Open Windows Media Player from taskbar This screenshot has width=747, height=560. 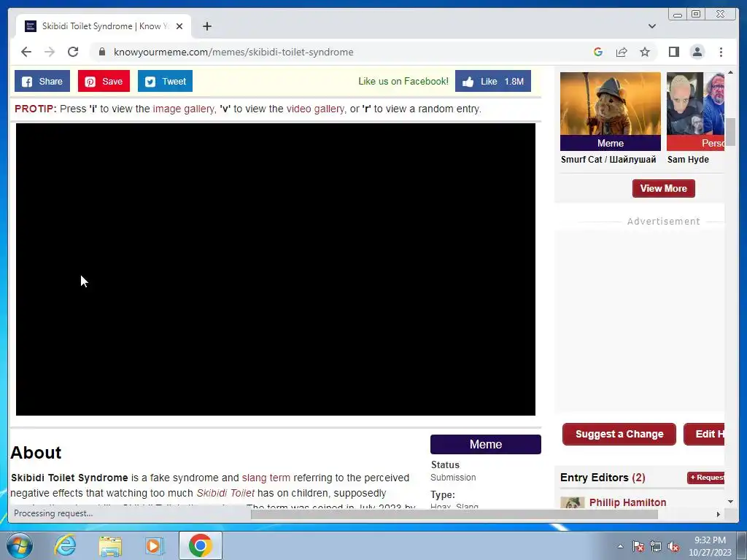pos(154,545)
